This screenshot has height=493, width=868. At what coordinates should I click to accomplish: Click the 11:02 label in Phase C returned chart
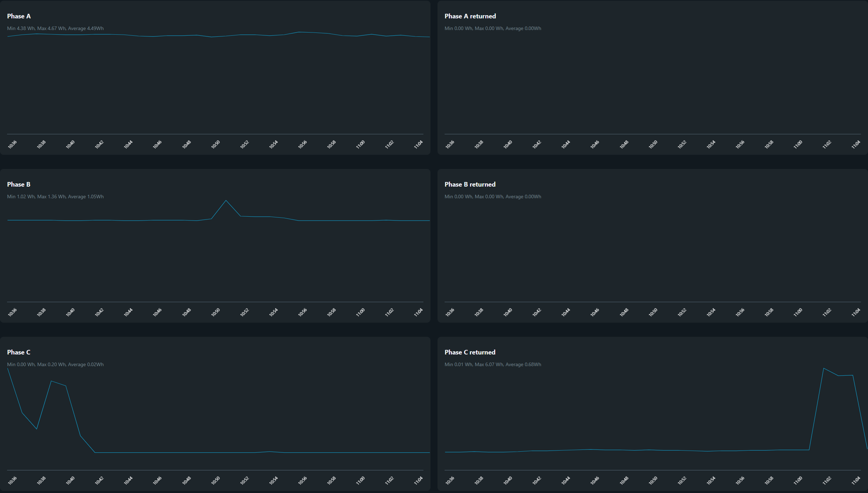point(827,480)
